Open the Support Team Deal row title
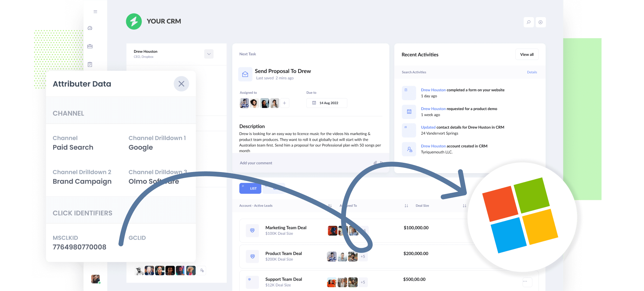 coord(283,280)
